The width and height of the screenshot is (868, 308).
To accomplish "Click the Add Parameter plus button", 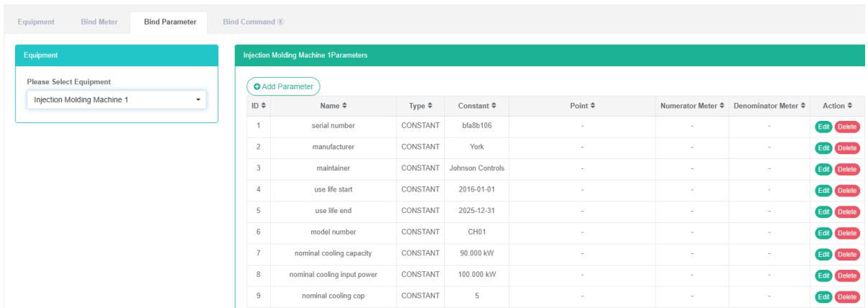I will click(283, 86).
